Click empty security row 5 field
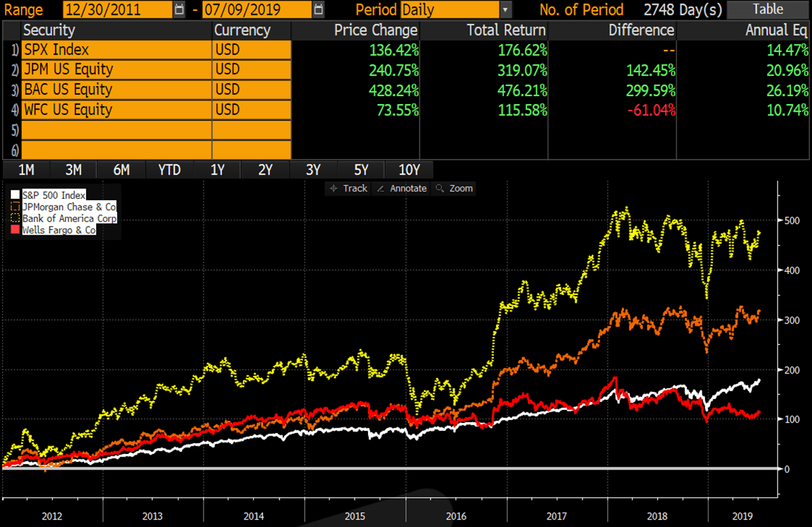812x527 pixels. tap(115, 130)
